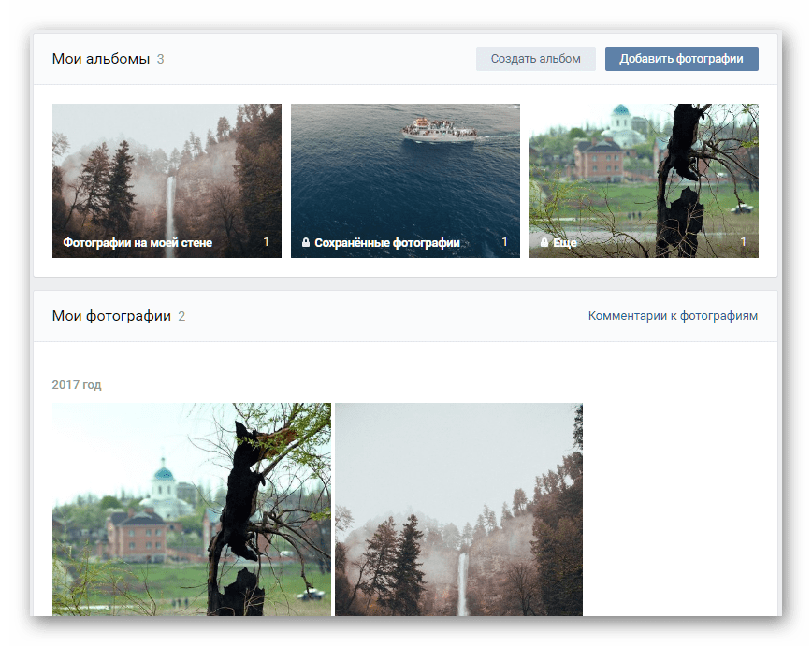
Task: Open the church and burnt tree photo in 'Мои фотографии'
Action: [192, 510]
